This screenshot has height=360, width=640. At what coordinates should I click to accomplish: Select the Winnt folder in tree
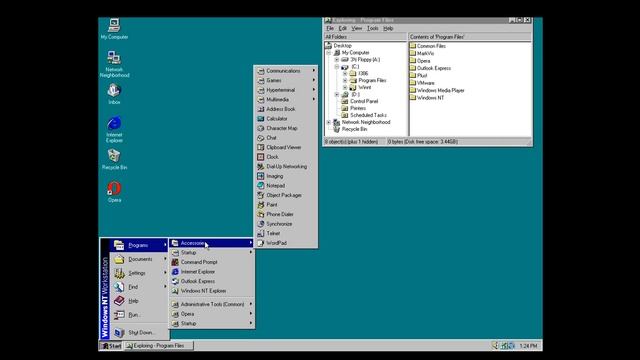tap(360, 87)
